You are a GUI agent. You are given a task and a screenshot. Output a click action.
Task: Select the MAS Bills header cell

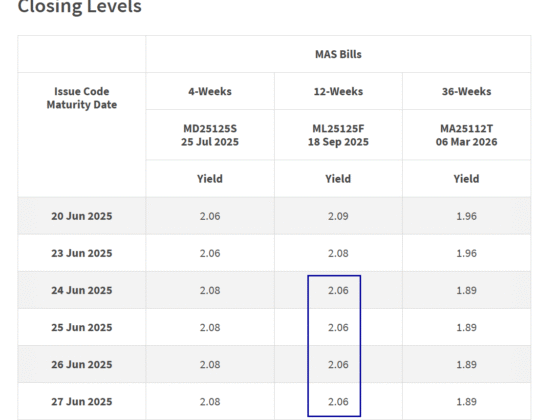click(338, 54)
